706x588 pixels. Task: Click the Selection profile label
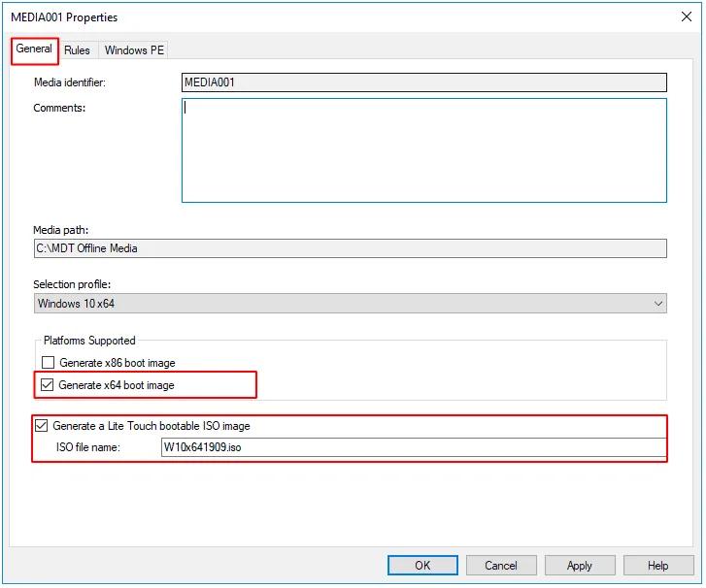point(72,284)
